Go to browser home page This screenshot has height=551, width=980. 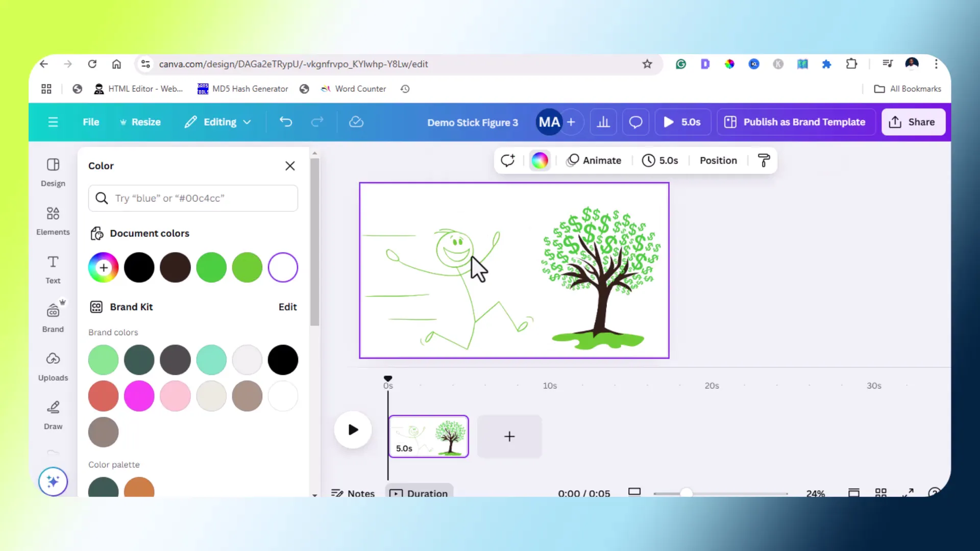[x=117, y=64]
